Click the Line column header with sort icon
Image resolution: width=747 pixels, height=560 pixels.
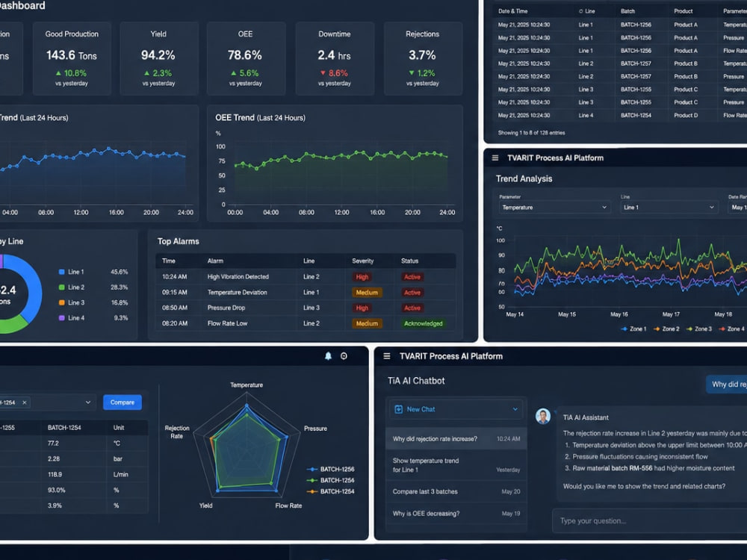point(586,11)
